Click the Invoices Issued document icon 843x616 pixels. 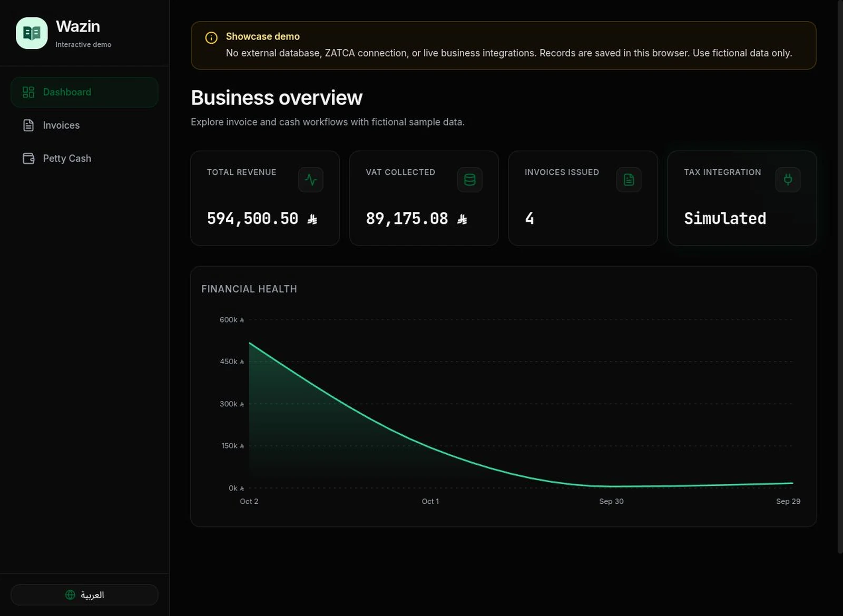click(629, 180)
